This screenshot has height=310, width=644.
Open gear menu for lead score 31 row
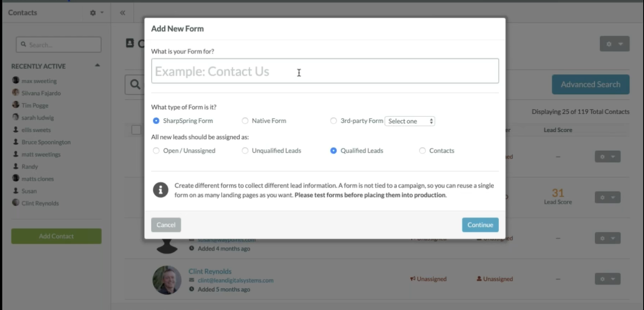[607, 197]
